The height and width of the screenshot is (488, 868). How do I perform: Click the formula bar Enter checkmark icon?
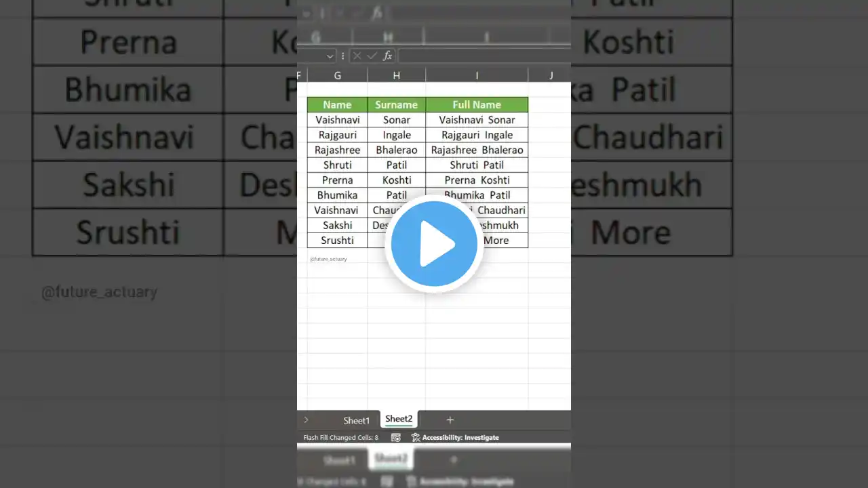(371, 56)
